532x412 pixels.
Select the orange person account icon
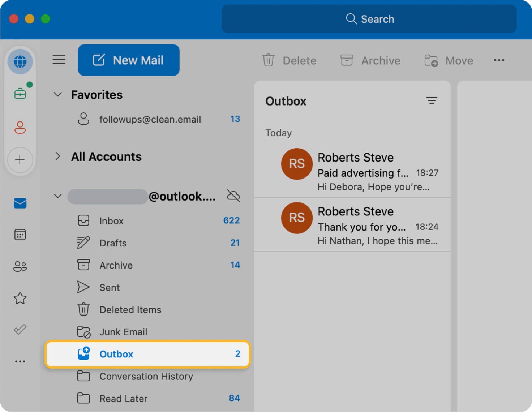click(20, 127)
